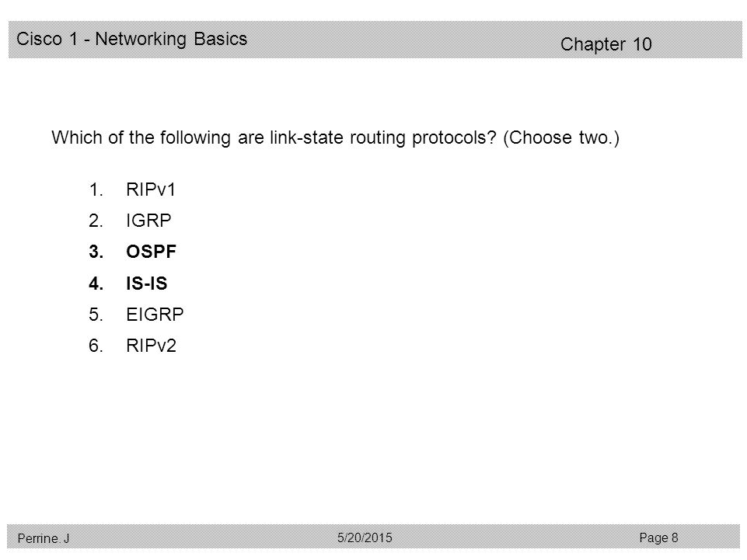Click the 5/20/2015 footer date
747x560 pixels.
365,537
